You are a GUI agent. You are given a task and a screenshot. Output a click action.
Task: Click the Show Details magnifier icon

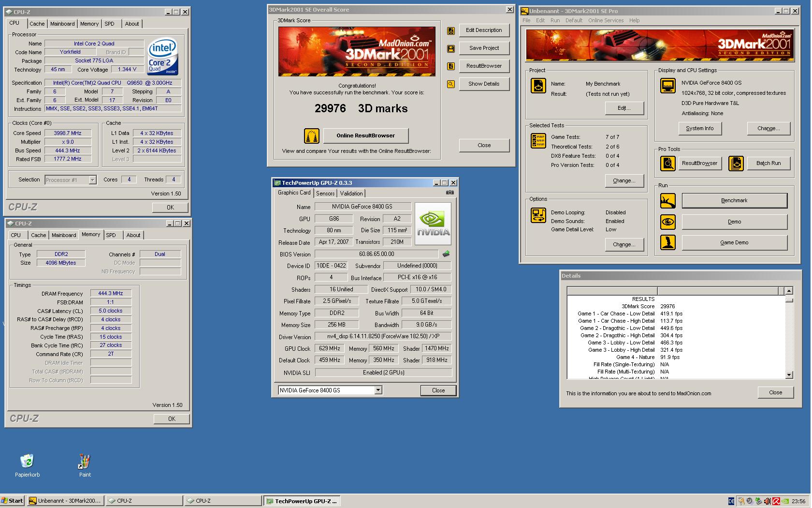coord(451,84)
